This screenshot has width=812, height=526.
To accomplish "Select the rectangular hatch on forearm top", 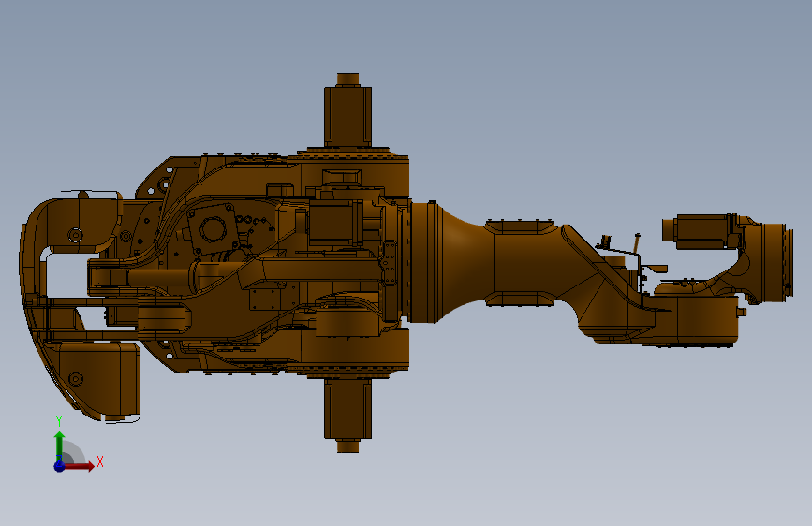I will point(520,226).
